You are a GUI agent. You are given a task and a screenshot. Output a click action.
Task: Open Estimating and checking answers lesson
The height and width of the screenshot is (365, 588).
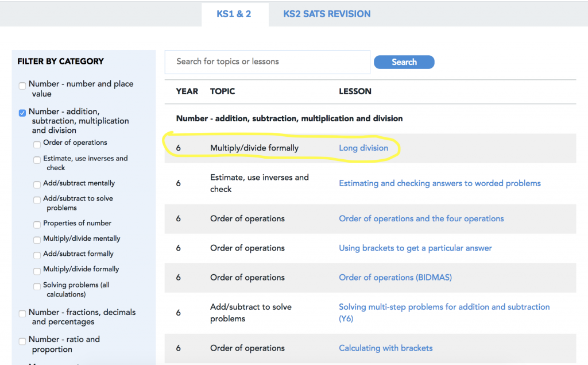(439, 183)
